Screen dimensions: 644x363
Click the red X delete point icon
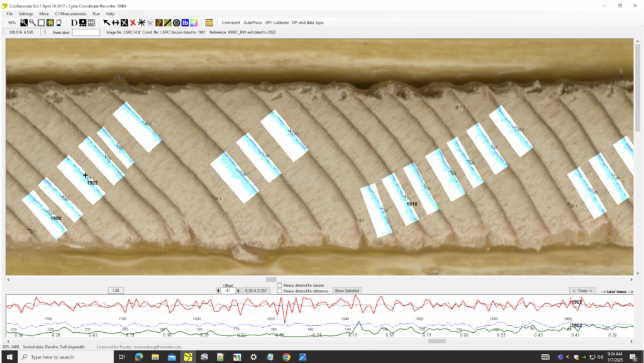[x=133, y=23]
